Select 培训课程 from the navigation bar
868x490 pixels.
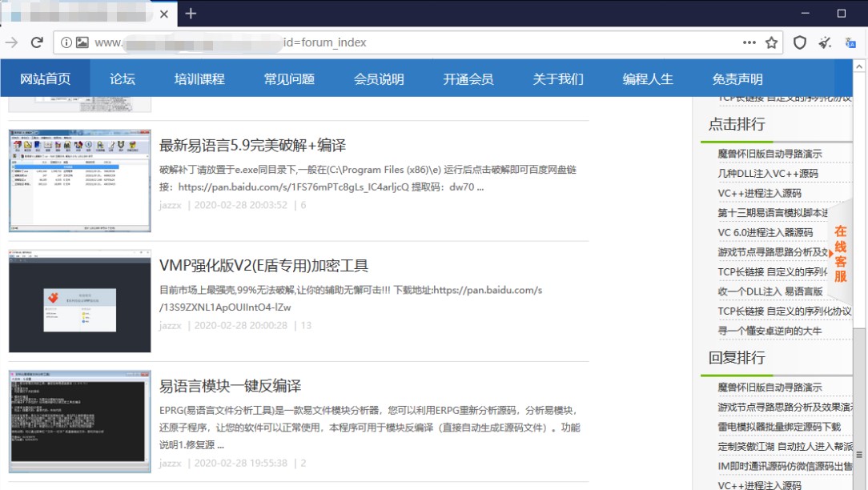[199, 78]
